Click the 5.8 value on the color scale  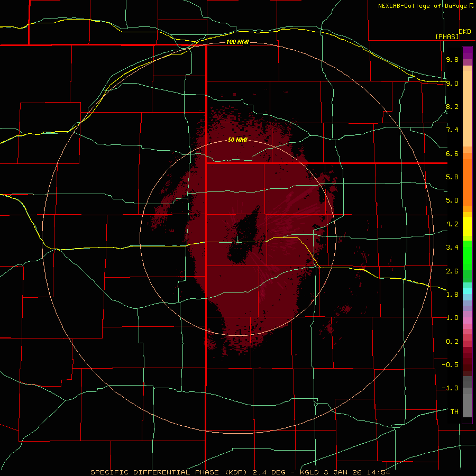click(452, 177)
